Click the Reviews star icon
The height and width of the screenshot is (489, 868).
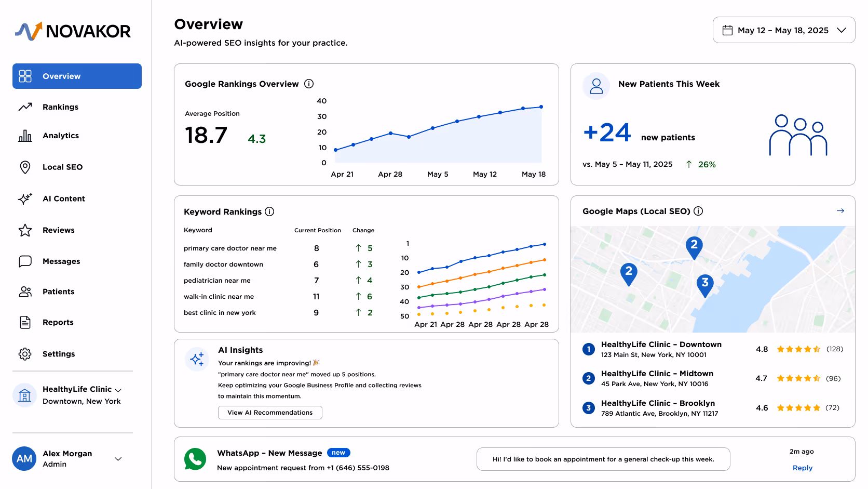click(x=25, y=230)
